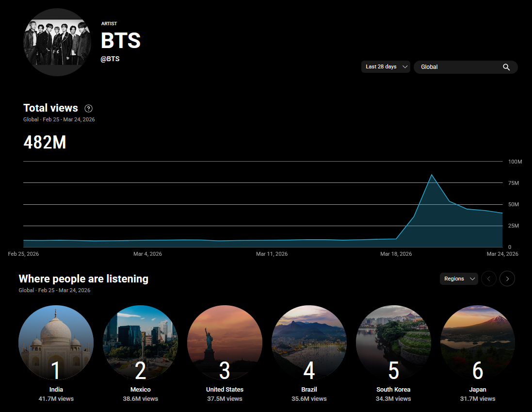Select the India Taj Mahal thumbnail
Screen dimensions: 532x412
[x=56, y=343]
